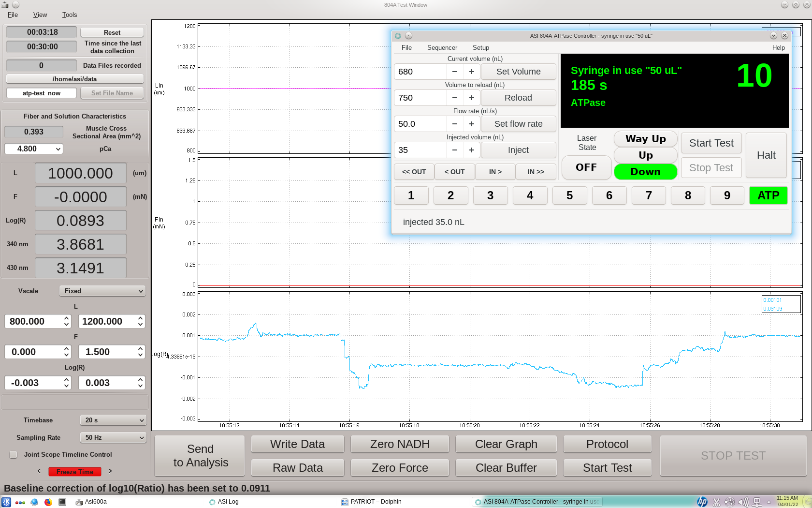Increase Injected volume with plus button
Screen dimensions: 812x508
(471, 150)
